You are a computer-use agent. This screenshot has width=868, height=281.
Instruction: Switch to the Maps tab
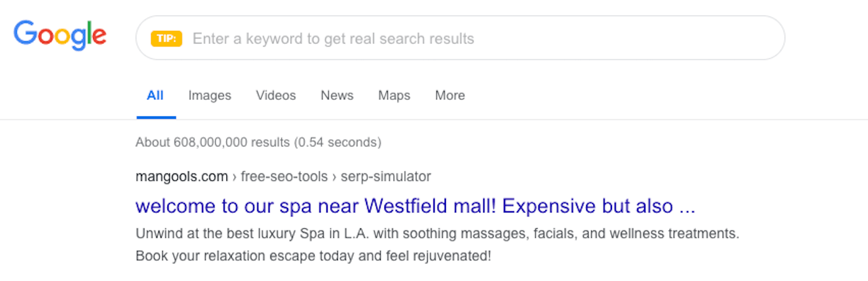click(394, 96)
